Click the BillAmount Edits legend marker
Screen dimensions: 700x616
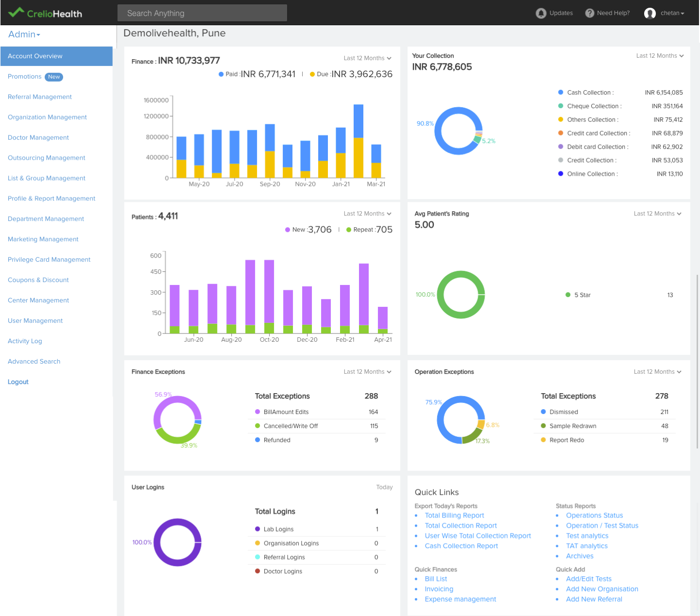[x=257, y=412]
